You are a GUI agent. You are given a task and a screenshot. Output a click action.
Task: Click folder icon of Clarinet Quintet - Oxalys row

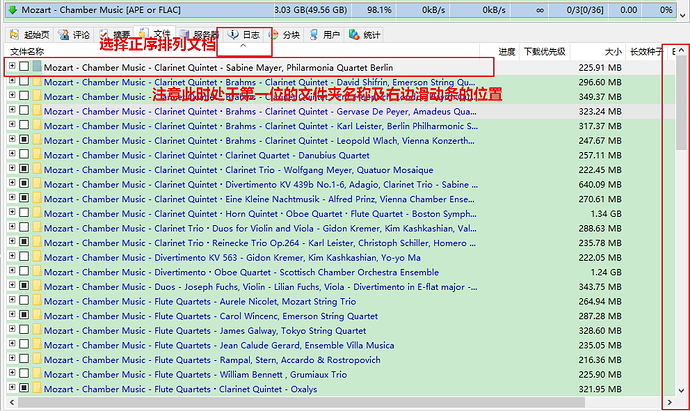coord(37,388)
